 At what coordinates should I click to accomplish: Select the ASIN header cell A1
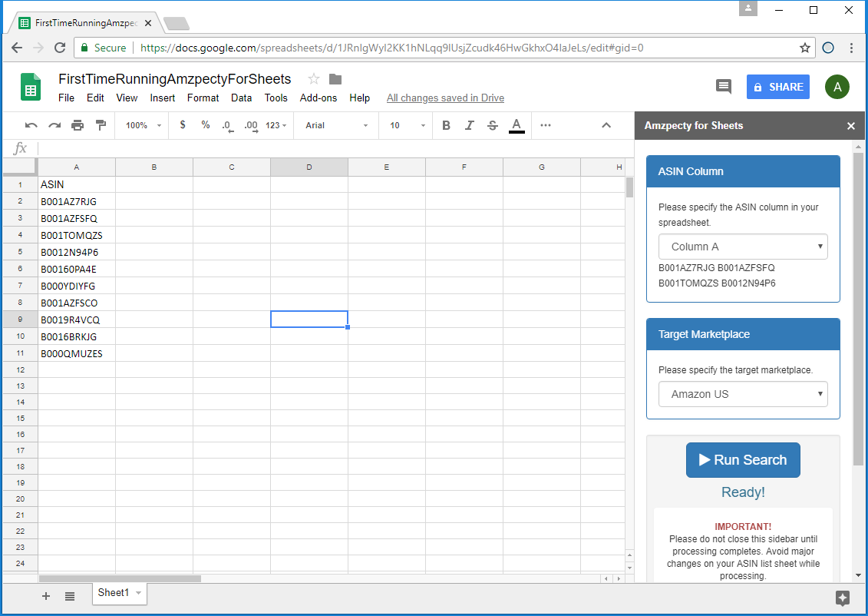(x=77, y=184)
